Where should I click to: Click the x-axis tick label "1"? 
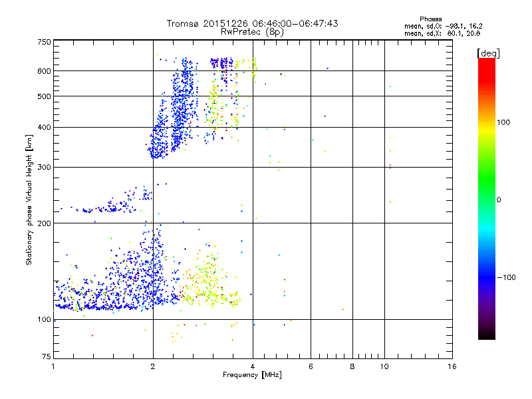(x=53, y=366)
